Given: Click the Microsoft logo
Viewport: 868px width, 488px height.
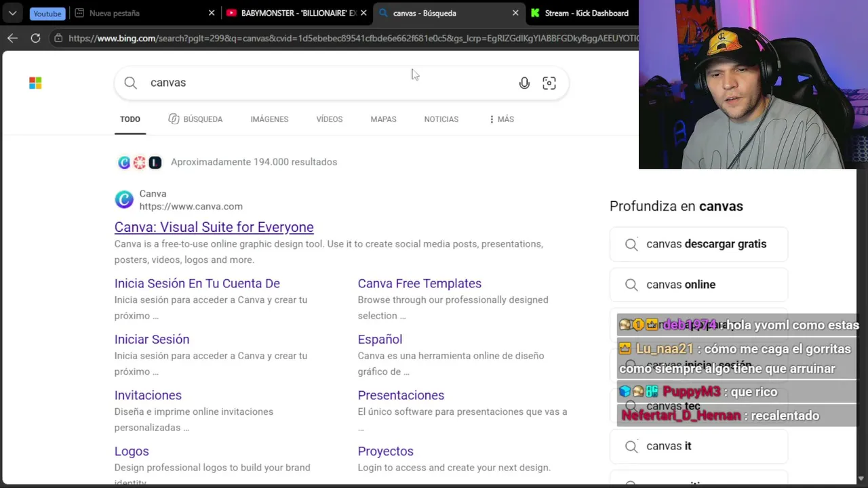Looking at the screenshot, I should [35, 83].
